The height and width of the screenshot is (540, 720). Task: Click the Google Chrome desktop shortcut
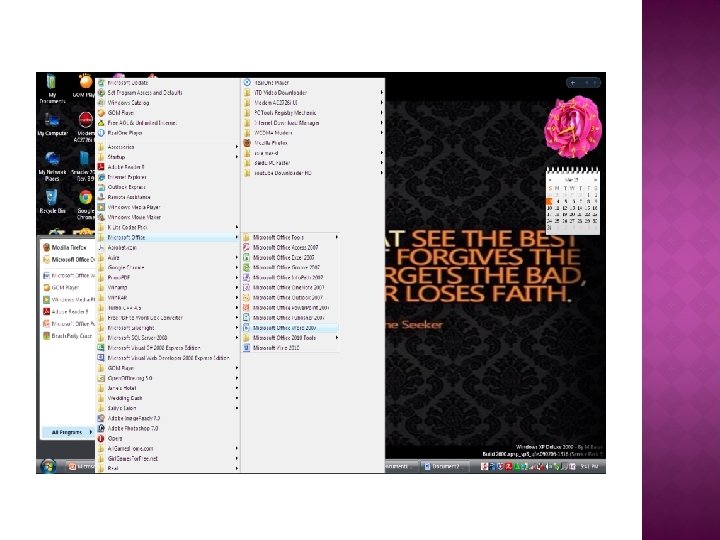(x=85, y=204)
